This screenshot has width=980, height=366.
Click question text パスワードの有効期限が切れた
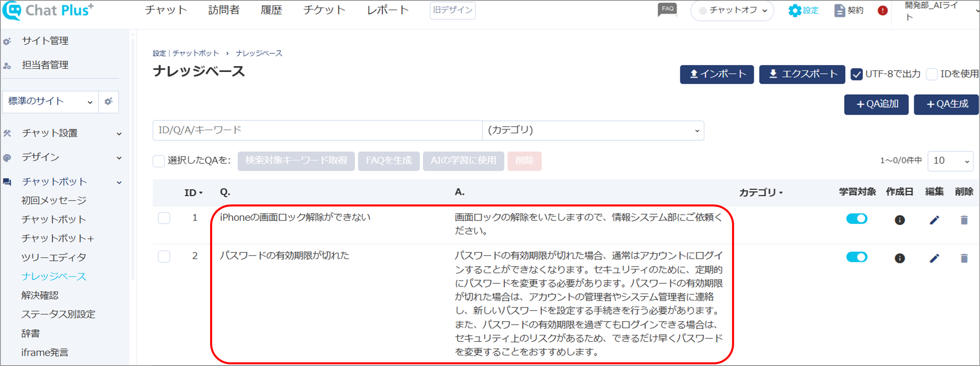(x=284, y=255)
